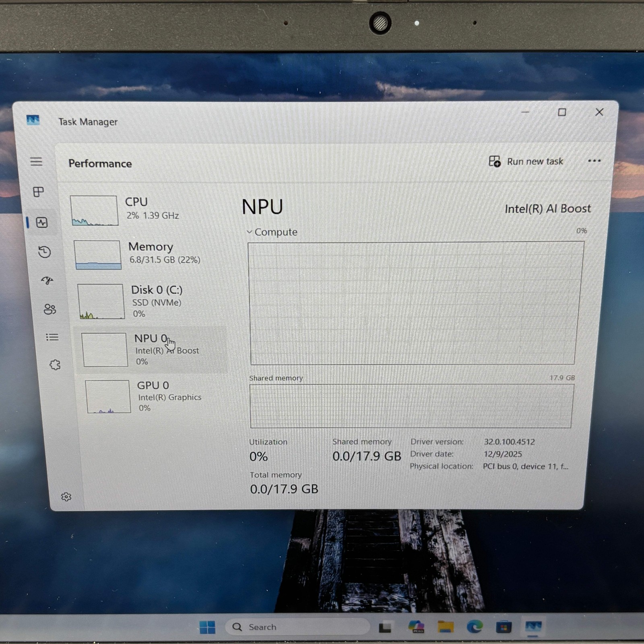Maximize the Task Manager window
Viewport: 644px width, 644px height.
pyautogui.click(x=562, y=112)
